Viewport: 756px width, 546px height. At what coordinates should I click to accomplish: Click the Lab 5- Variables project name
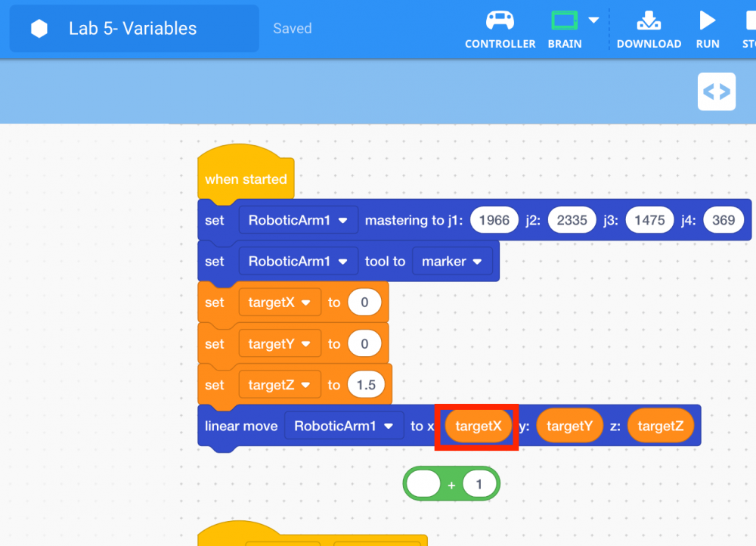click(x=132, y=29)
